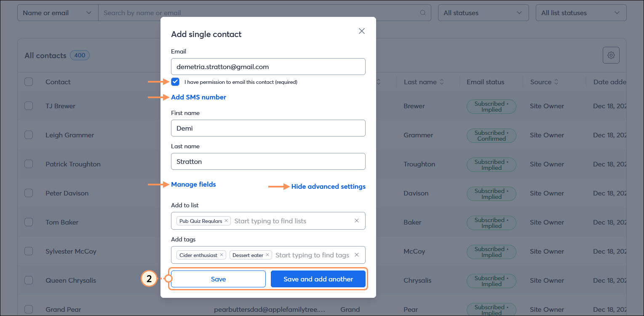Remove the Pub Quiz Regulars list chip

(226, 220)
